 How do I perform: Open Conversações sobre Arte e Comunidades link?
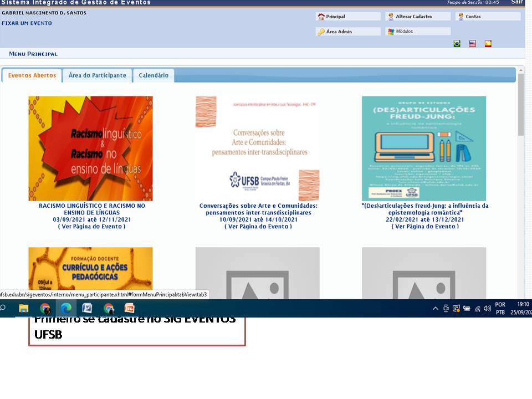258,209
